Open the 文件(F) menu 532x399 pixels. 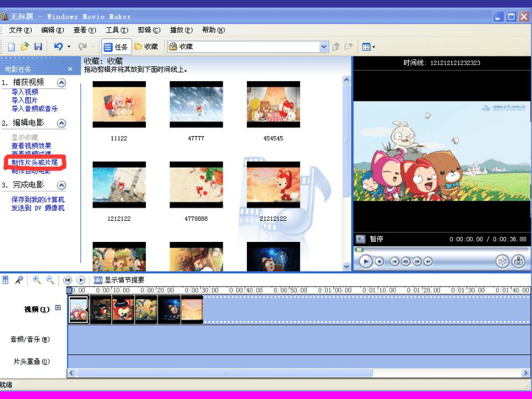pos(20,30)
